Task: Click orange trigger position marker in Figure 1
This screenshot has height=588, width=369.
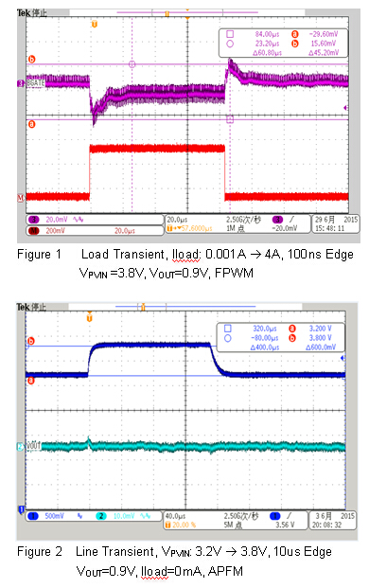Action: 95,25
